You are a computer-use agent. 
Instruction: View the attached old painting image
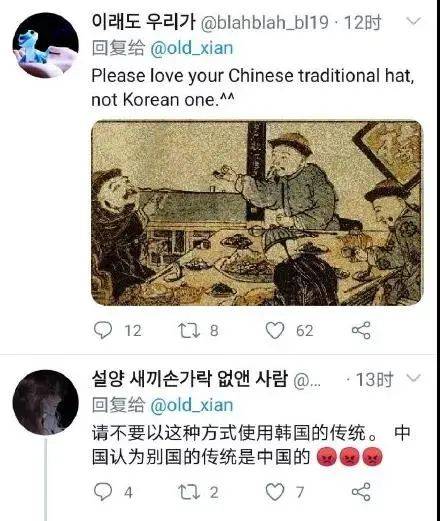coord(257,213)
